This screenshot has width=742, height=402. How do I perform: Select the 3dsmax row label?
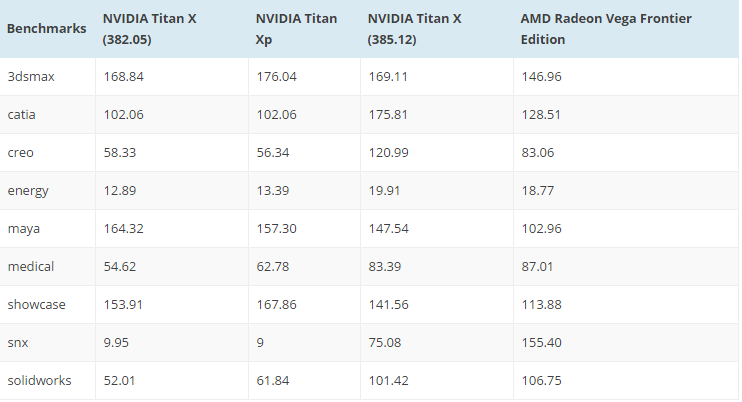point(26,76)
